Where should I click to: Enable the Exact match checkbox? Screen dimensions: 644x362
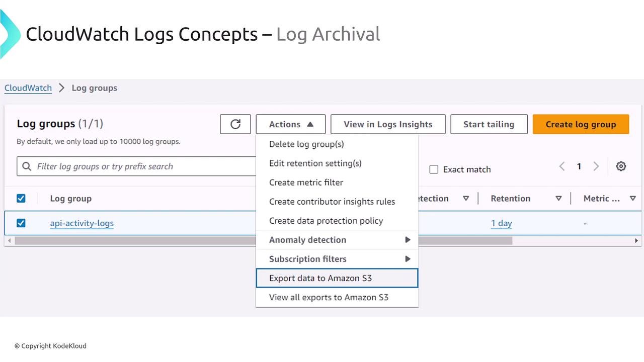coord(434,169)
